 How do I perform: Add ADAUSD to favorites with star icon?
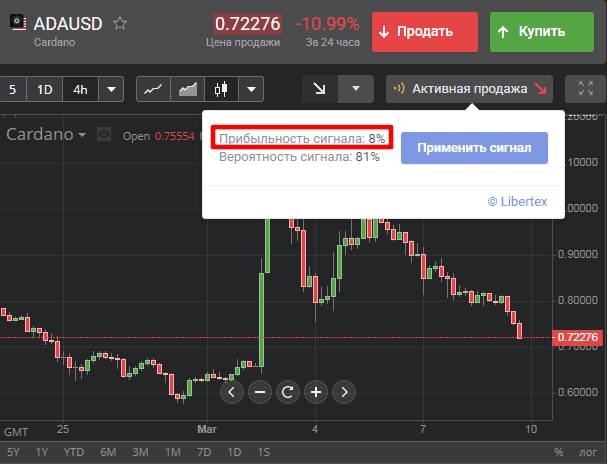[120, 23]
